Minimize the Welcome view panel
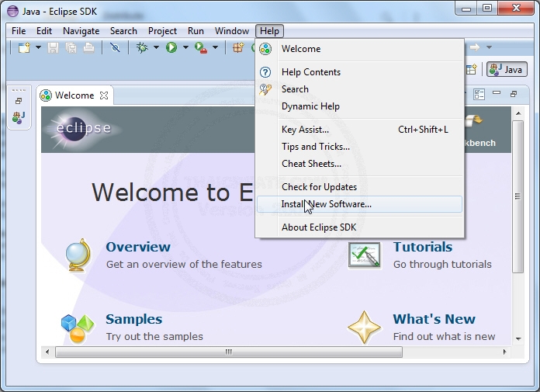 497,92
